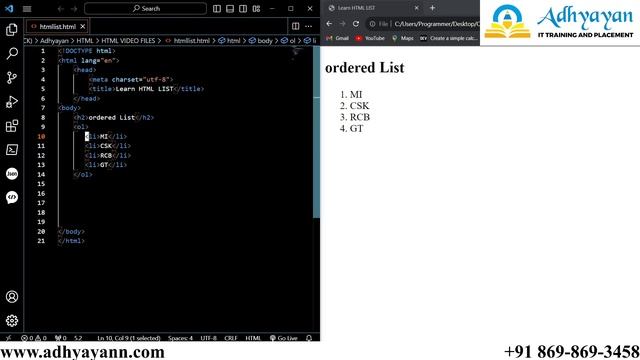Screen dimensions: 640x360
Task: Select HTML VIDEO FILES in breadcrumbs
Action: tap(128, 41)
